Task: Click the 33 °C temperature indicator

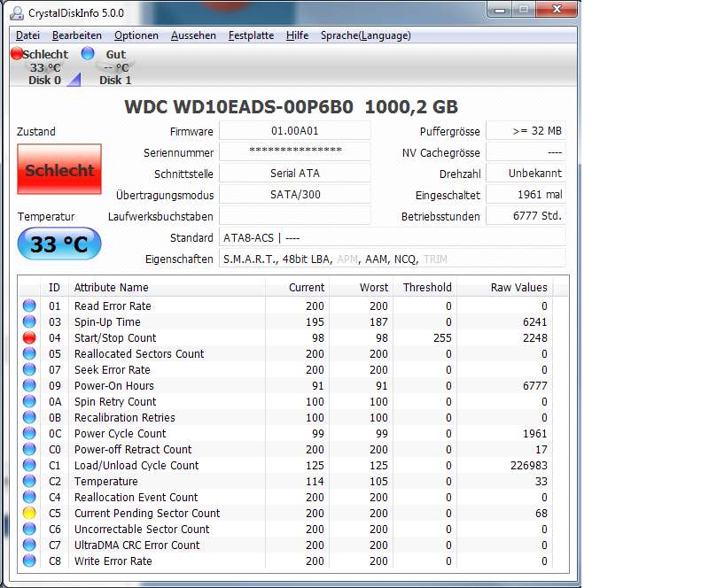Action: click(59, 244)
